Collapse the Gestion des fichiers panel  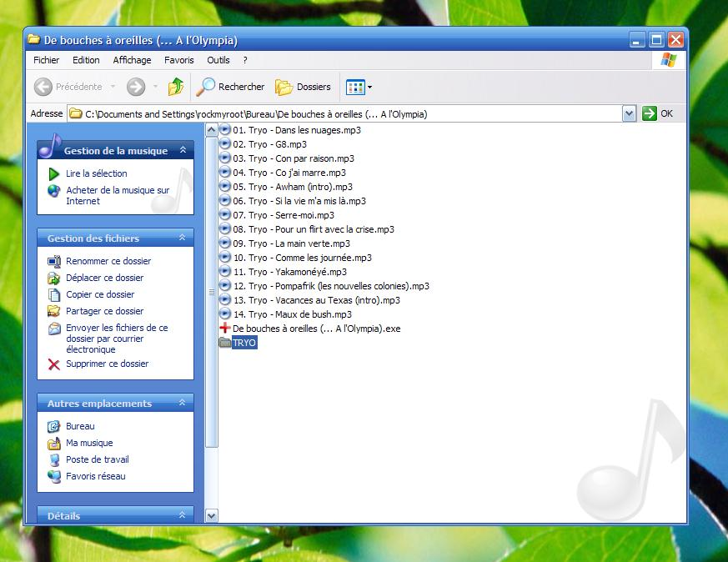(183, 238)
